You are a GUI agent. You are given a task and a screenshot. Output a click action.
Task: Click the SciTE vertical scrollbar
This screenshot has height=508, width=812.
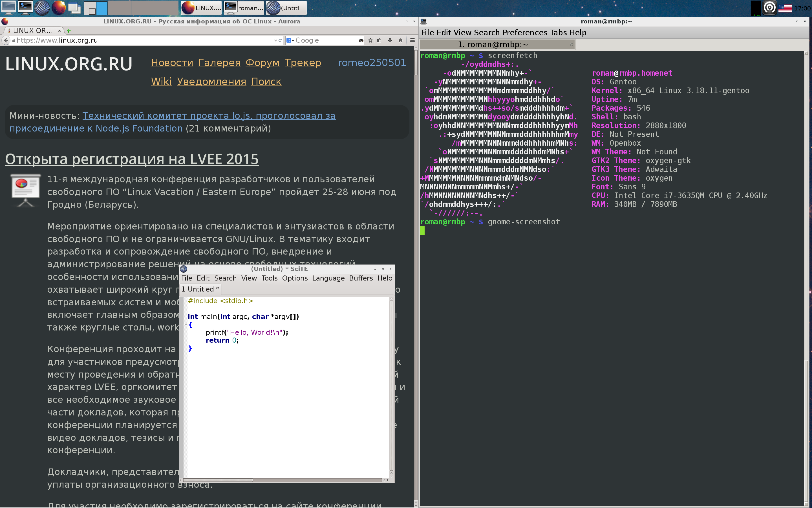(391, 386)
